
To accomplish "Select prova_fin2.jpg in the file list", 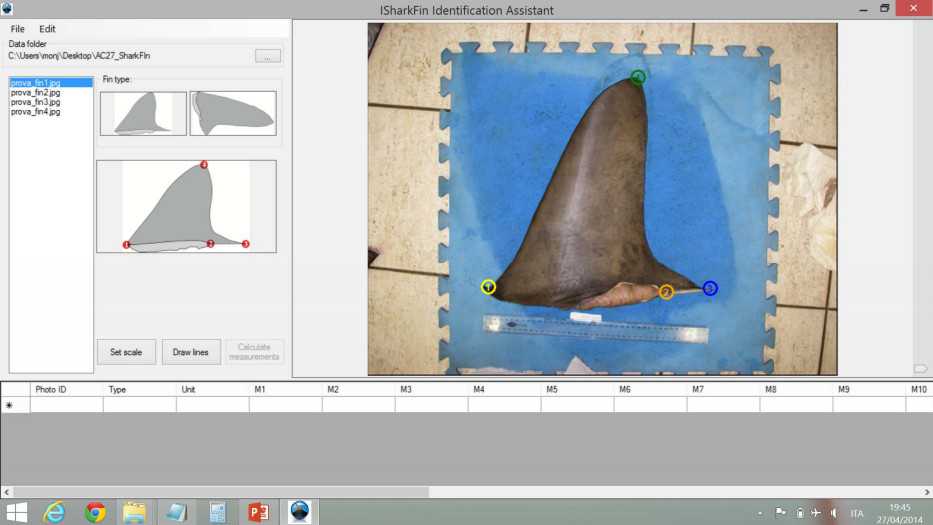I will tap(36, 92).
